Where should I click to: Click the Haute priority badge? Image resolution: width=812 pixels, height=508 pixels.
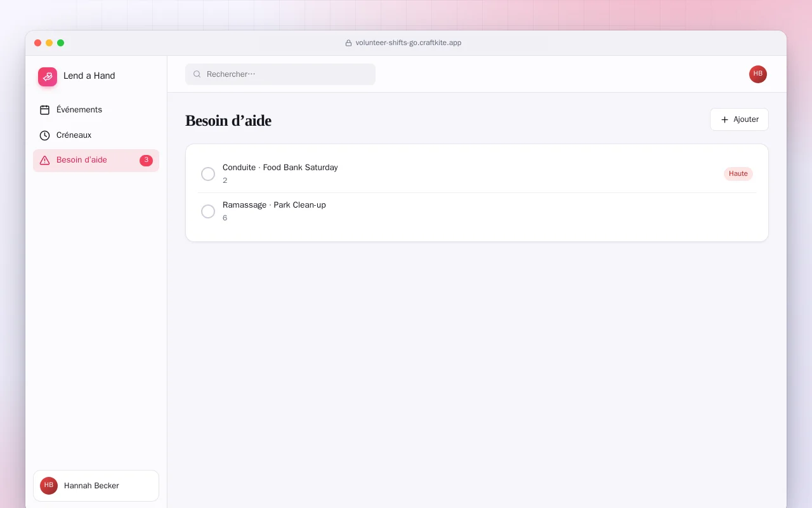(738, 174)
